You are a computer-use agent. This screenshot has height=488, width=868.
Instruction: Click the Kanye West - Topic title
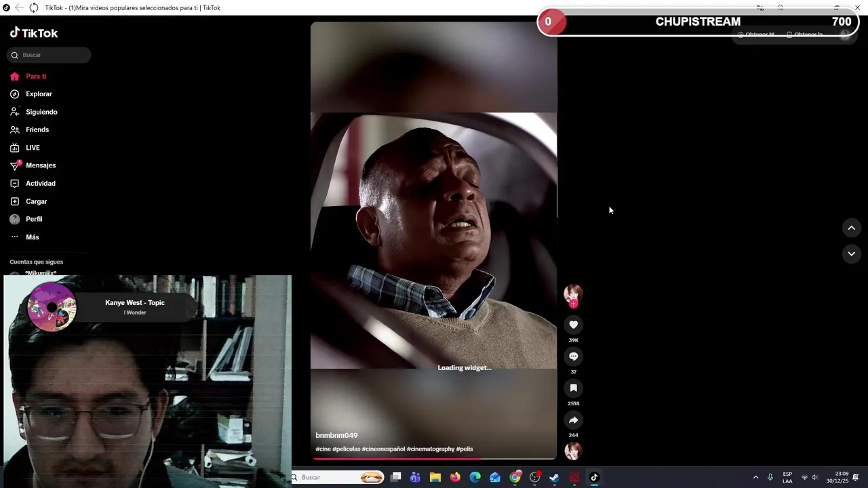coord(135,303)
